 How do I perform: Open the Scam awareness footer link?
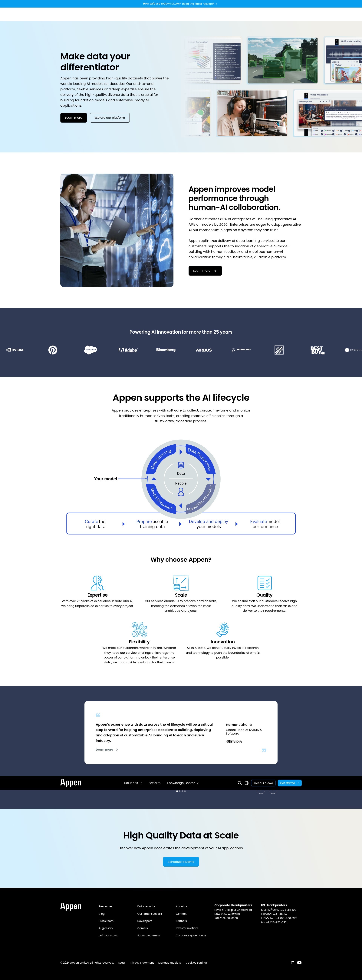click(x=149, y=935)
